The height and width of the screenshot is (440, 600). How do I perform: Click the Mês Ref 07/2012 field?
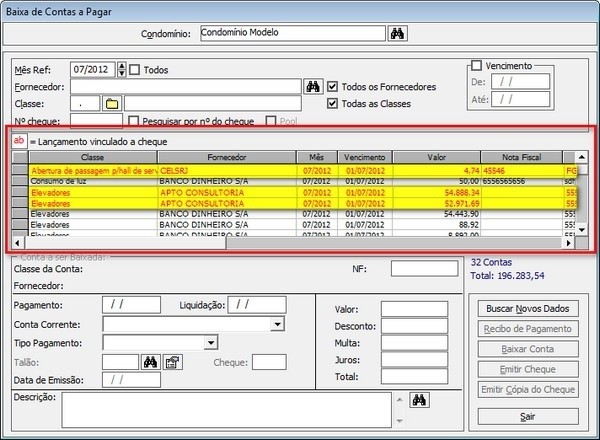pyautogui.click(x=93, y=70)
